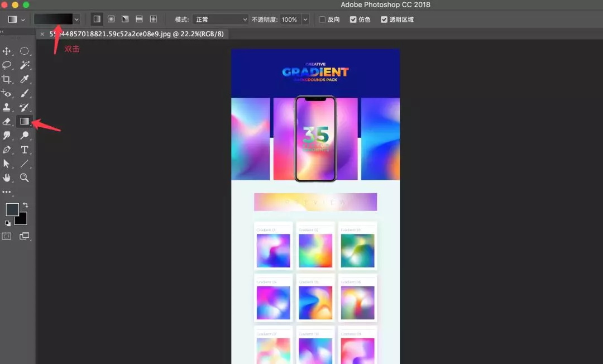This screenshot has width=603, height=364.
Task: Select the Zoom tool
Action: pos(24,178)
